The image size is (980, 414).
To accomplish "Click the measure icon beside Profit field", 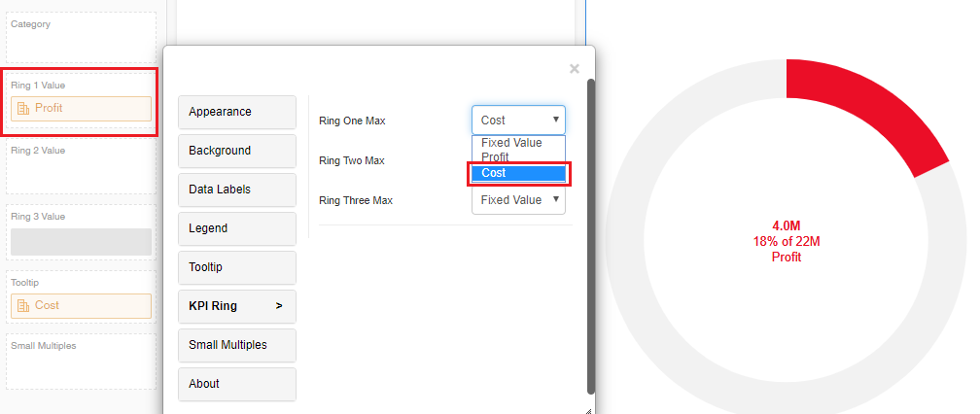I will point(24,108).
